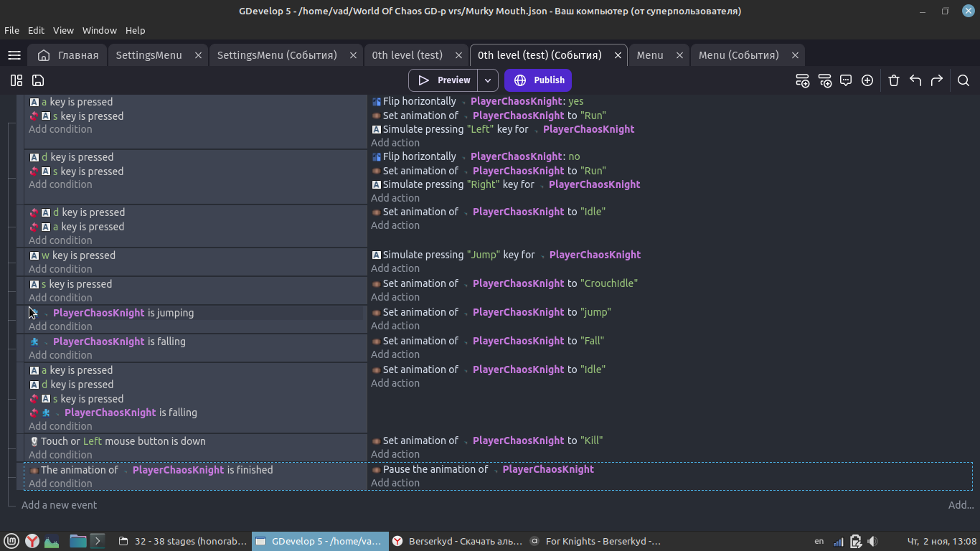The width and height of the screenshot is (980, 551).
Task: Open object dropdown in 'animation is finished' condition
Action: click(126, 471)
